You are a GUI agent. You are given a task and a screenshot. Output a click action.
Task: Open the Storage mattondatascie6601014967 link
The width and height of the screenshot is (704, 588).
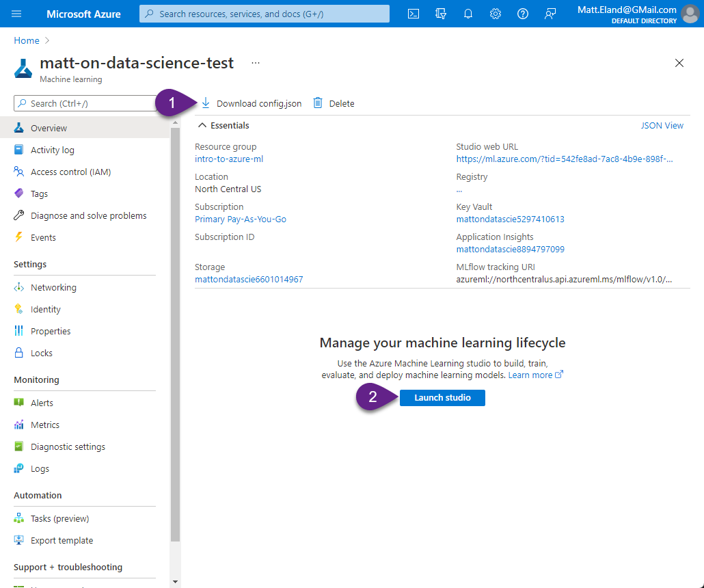click(249, 280)
